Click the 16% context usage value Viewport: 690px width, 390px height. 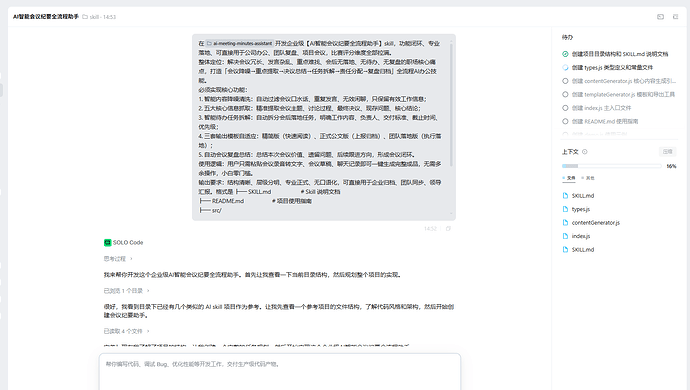click(x=671, y=166)
